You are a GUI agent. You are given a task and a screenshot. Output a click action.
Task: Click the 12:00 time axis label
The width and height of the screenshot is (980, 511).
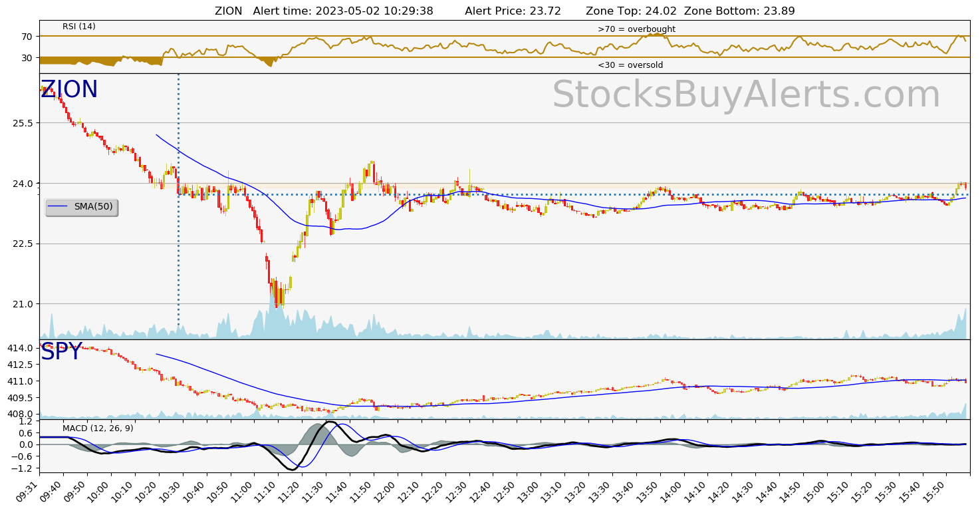[x=386, y=491]
